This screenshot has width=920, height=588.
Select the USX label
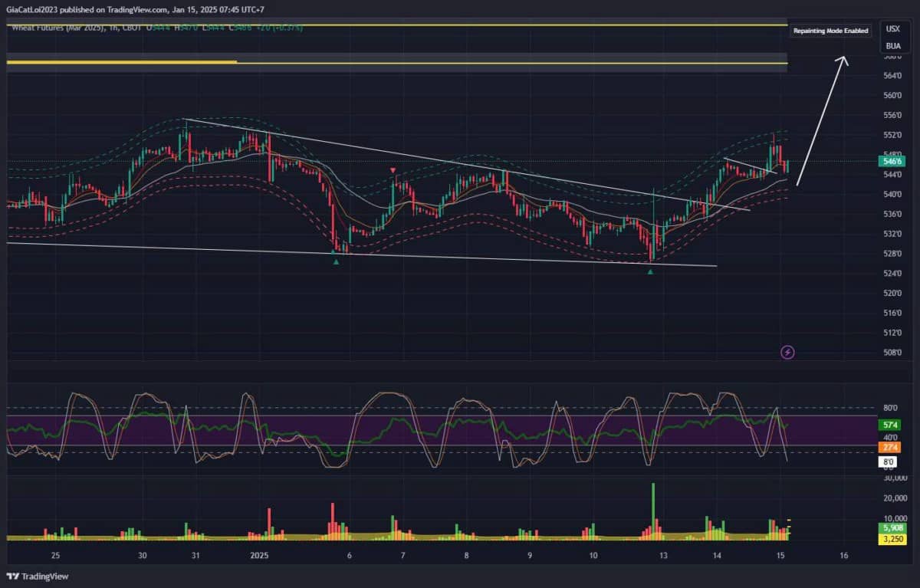point(893,28)
